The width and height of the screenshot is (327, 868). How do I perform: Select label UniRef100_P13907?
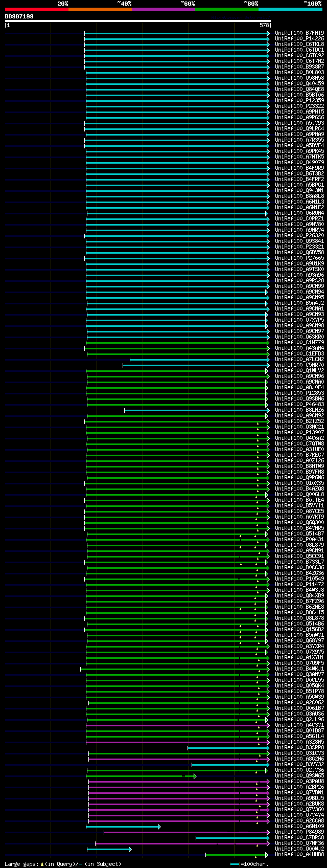tap(299, 432)
